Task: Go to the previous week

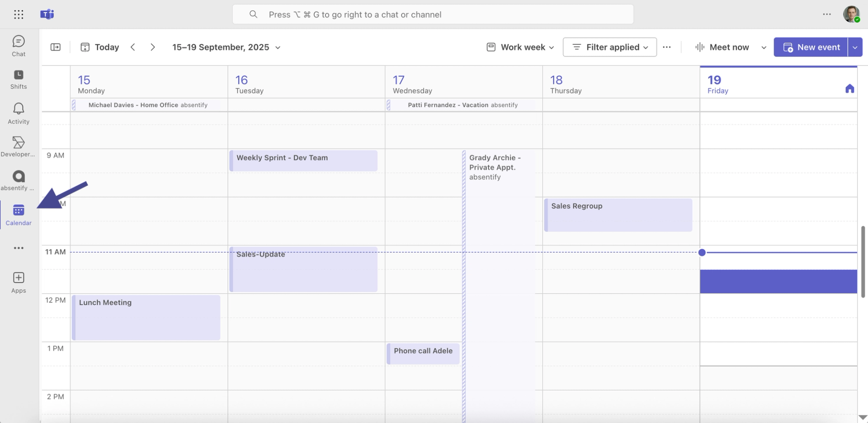Action: coord(133,47)
